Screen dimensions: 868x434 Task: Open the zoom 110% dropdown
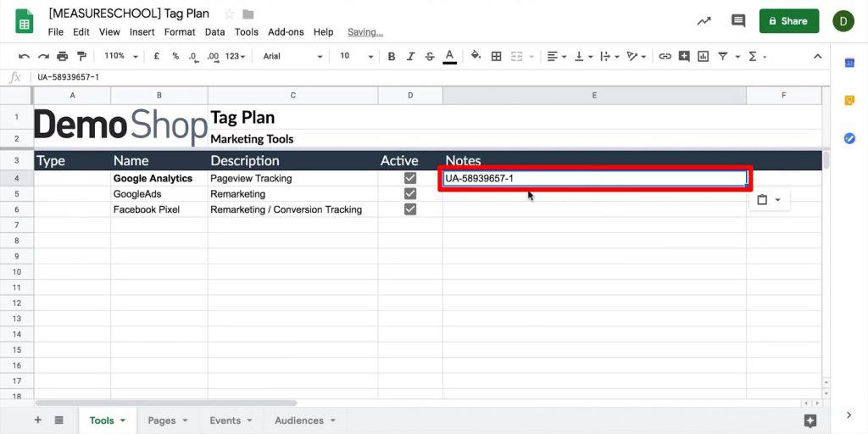click(x=120, y=56)
